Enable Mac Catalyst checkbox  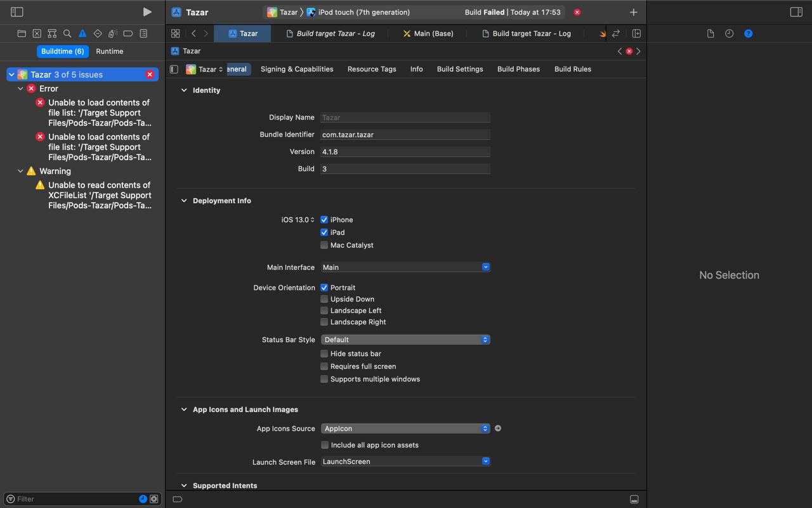[324, 245]
